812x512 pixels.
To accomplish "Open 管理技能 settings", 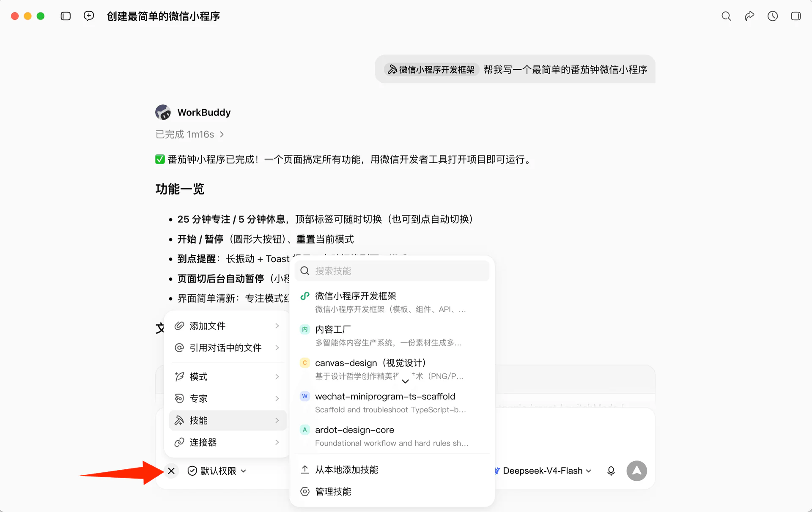I will coord(392,492).
